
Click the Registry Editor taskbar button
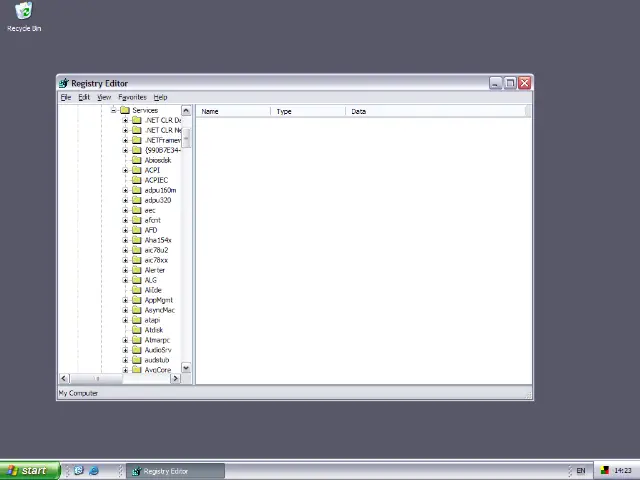click(x=175, y=471)
